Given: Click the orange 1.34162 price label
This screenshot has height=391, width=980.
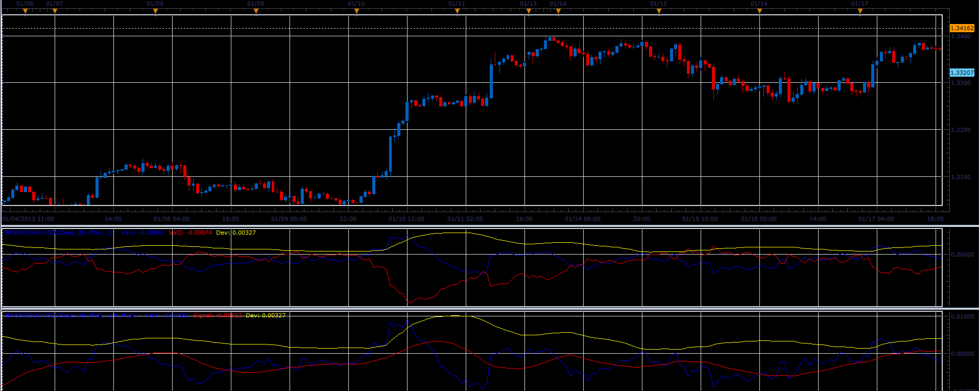Looking at the screenshot, I should (x=962, y=28).
